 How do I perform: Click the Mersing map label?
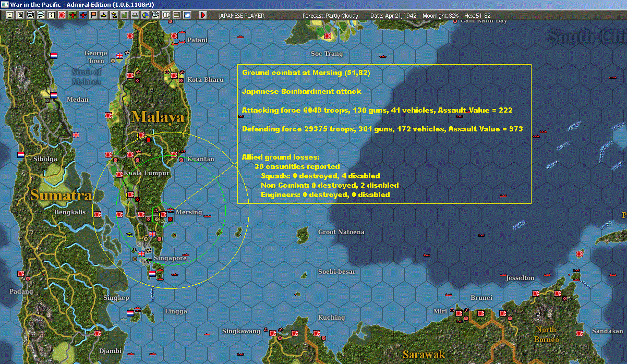(189, 212)
